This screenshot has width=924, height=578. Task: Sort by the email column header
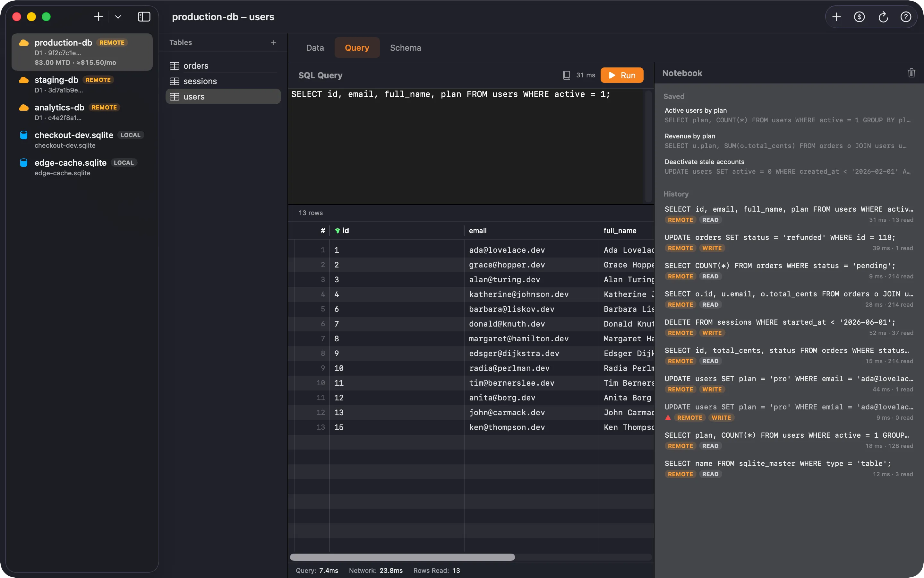532,231
